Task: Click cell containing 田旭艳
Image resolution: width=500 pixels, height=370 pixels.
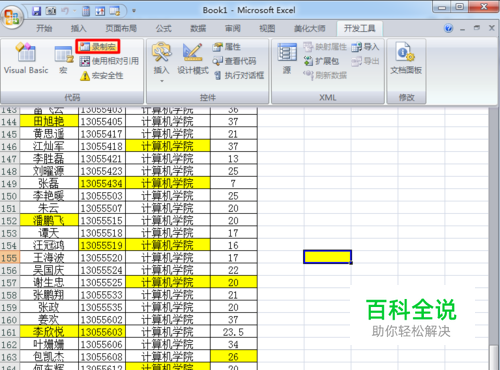Action: tap(49, 121)
